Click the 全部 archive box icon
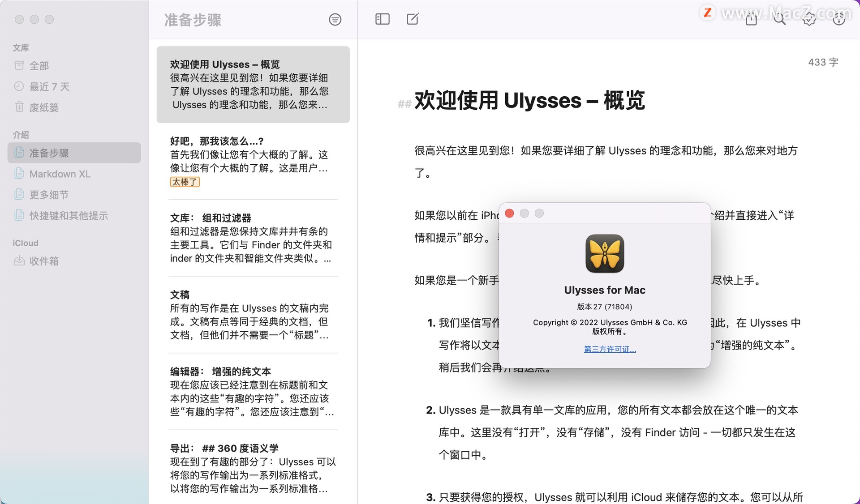Screen dimensions: 860x504 point(19,66)
